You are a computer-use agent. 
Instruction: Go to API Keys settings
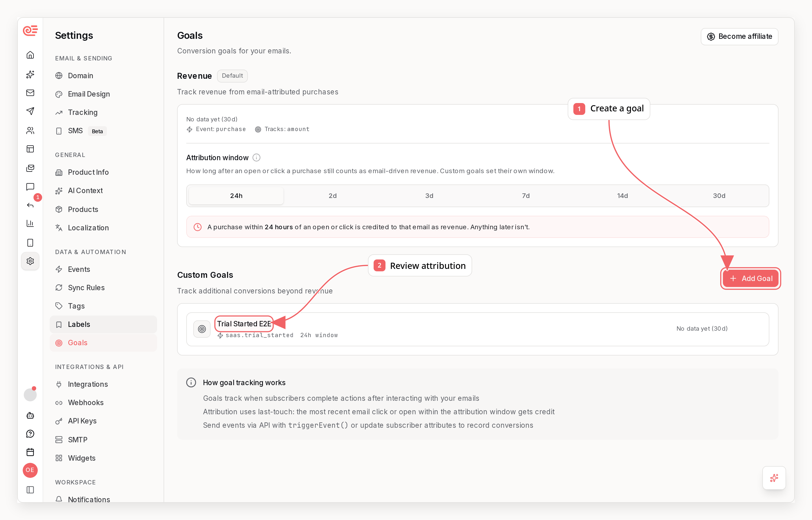(103, 421)
